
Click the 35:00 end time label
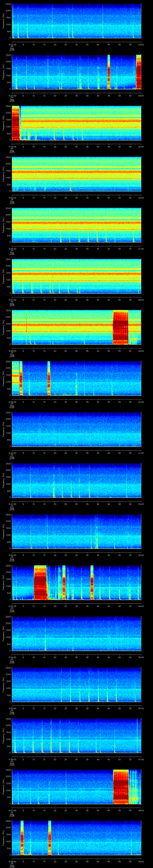point(141,657)
